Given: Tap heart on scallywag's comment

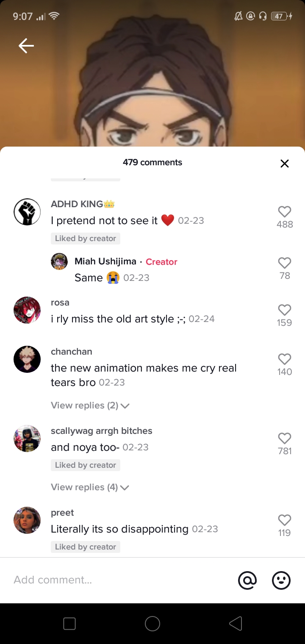Looking at the screenshot, I should (x=285, y=439).
